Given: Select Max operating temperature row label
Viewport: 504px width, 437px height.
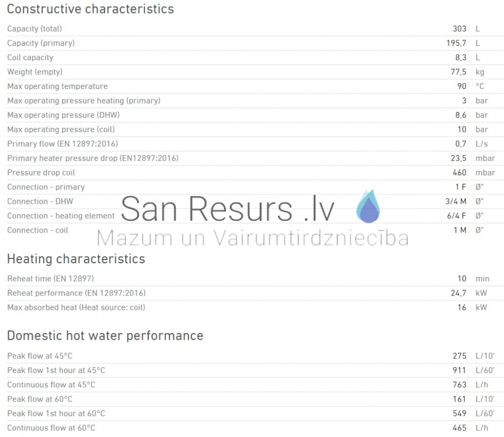Looking at the screenshot, I should 57,86.
